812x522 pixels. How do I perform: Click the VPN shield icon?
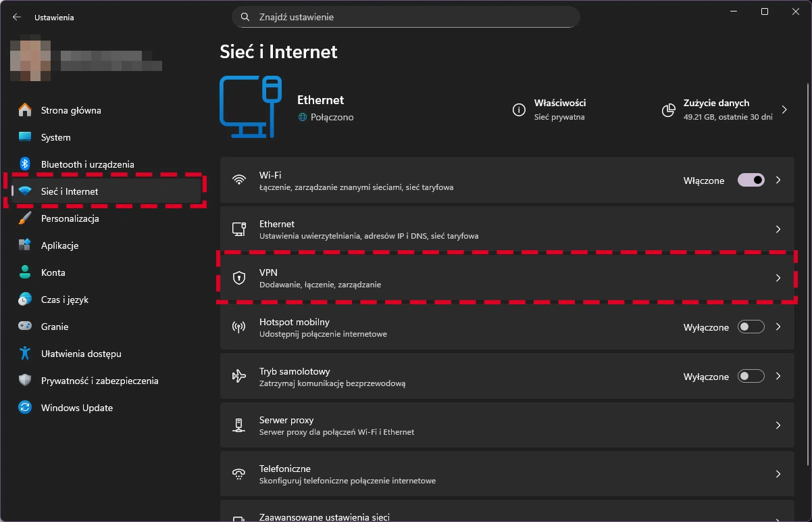pyautogui.click(x=238, y=278)
